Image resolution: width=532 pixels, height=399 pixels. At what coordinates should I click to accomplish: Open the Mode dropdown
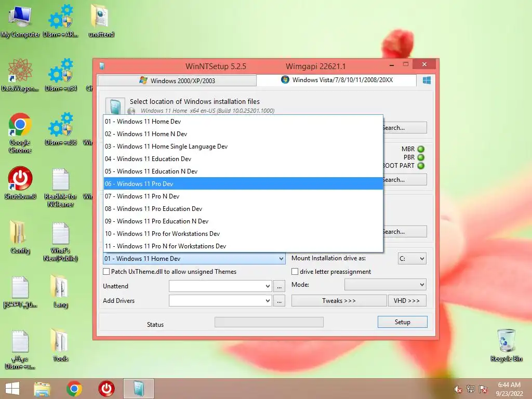tap(385, 285)
